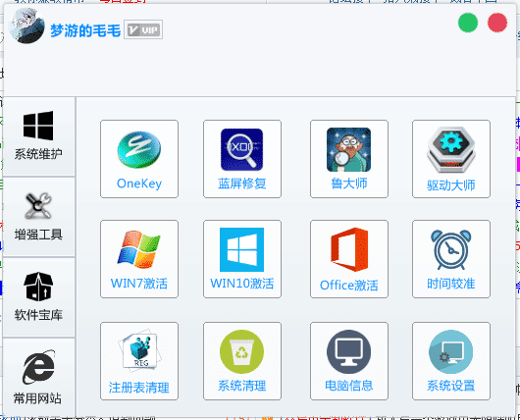Launch 蓝屏修复 blue screen repair

click(242, 159)
